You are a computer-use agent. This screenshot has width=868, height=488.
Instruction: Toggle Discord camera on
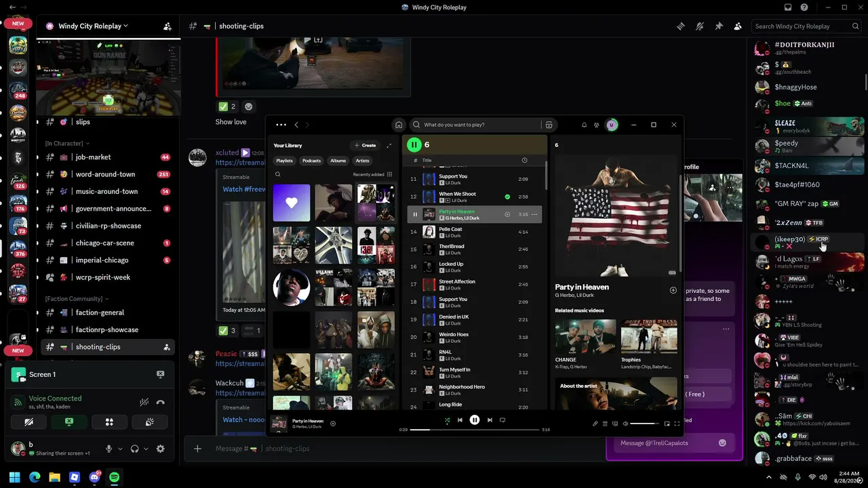28,422
